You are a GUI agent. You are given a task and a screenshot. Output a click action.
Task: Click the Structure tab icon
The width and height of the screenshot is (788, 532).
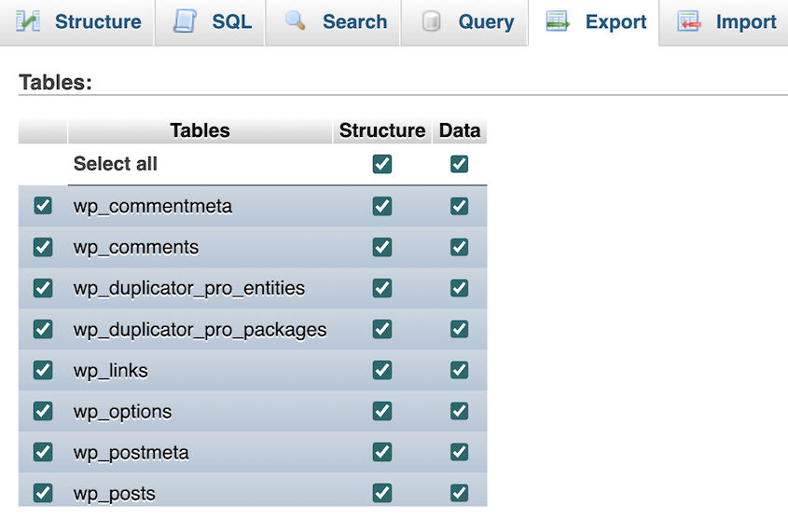pos(28,21)
